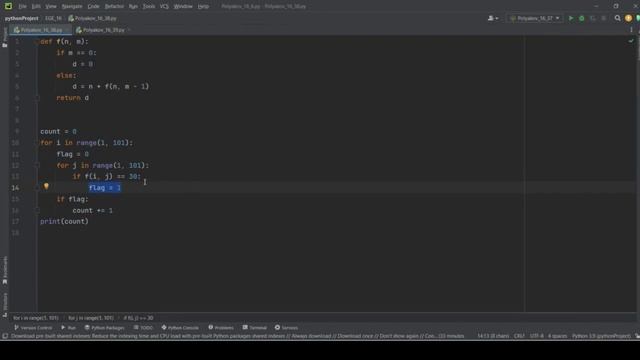The image size is (640, 360).
Task: Open the View menu
Action: coord(51,6)
